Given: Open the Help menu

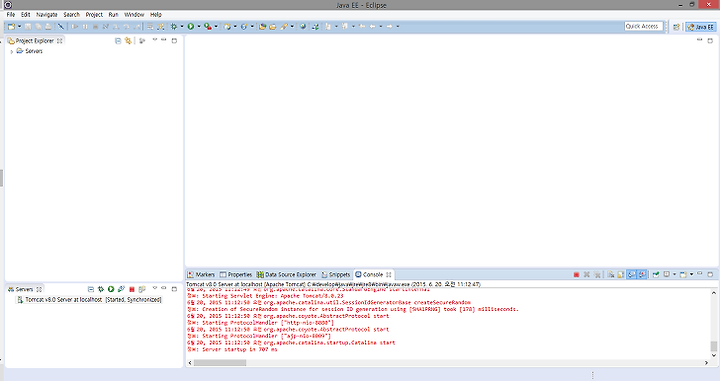Looking at the screenshot, I should tap(156, 15).
